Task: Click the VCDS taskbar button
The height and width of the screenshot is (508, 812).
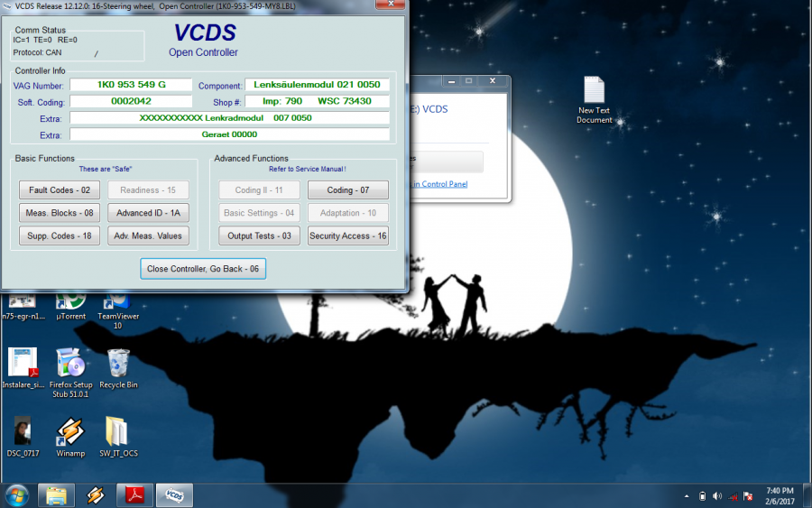Action: tap(174, 495)
